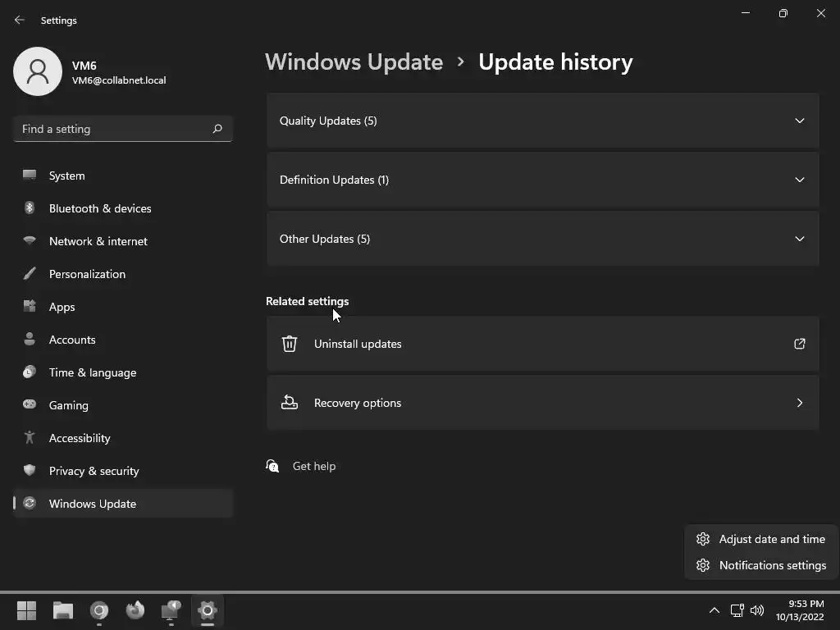
Task: Click the Recovery options right chevron
Action: coord(799,402)
